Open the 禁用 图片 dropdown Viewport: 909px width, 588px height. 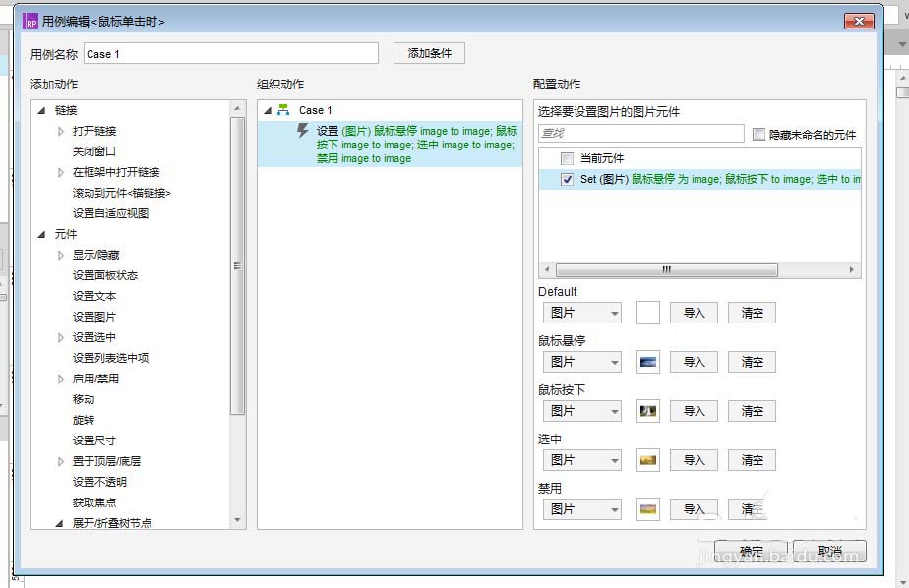[582, 509]
